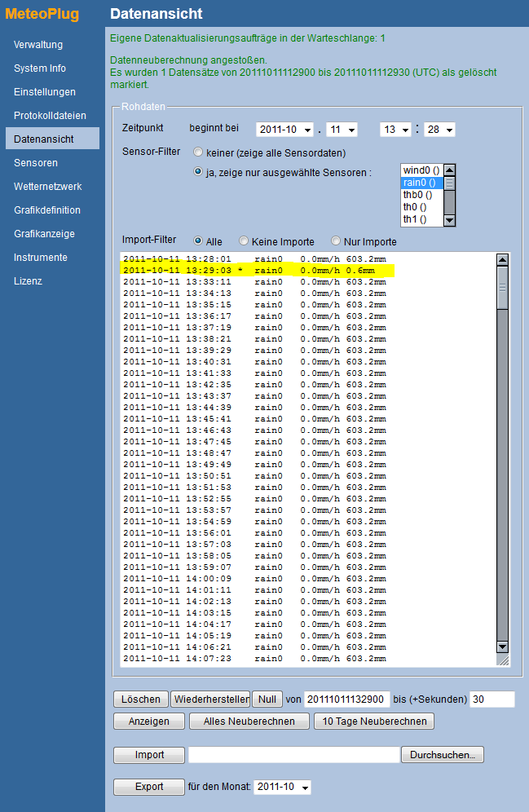The width and height of the screenshot is (529, 812).
Task: Click data row 2011-10-11 13:28:01
Action: tap(254, 259)
